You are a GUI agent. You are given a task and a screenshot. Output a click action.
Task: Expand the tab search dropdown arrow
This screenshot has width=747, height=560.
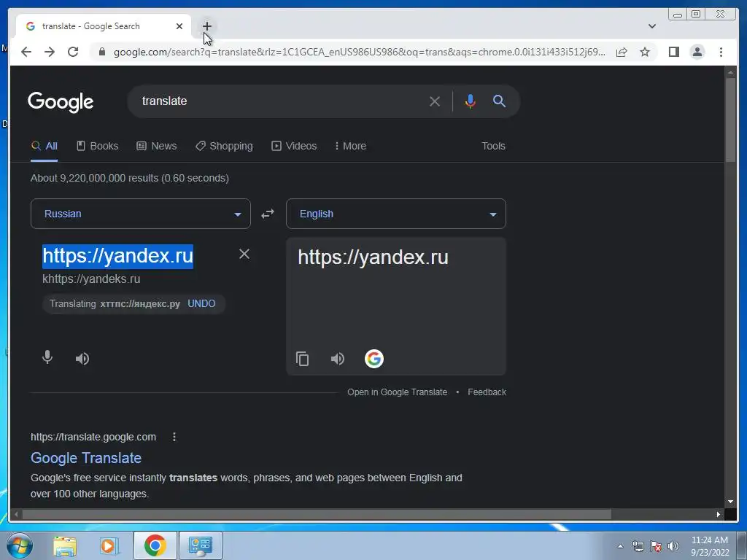click(651, 26)
